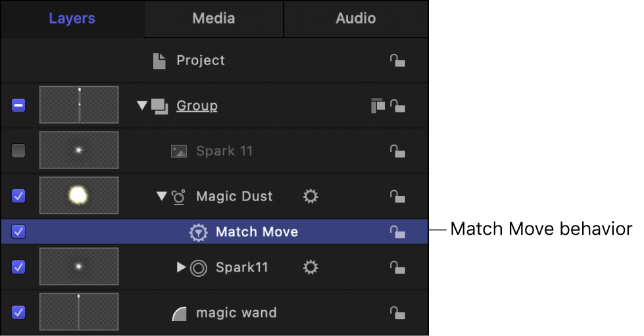The height and width of the screenshot is (336, 644).
Task: Select the magic wand layer name
Action: pos(236,313)
